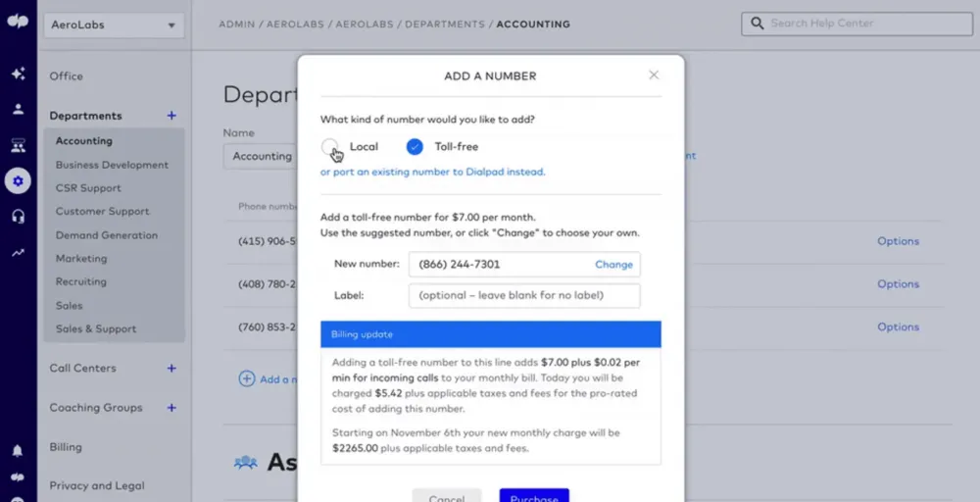Open the user profile sidebar icon
Image resolution: width=980 pixels, height=502 pixels.
(x=18, y=110)
